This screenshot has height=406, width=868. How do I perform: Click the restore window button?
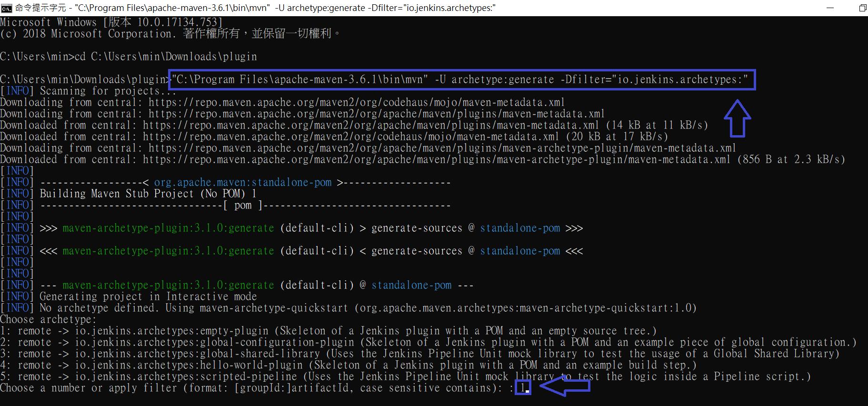point(862,8)
